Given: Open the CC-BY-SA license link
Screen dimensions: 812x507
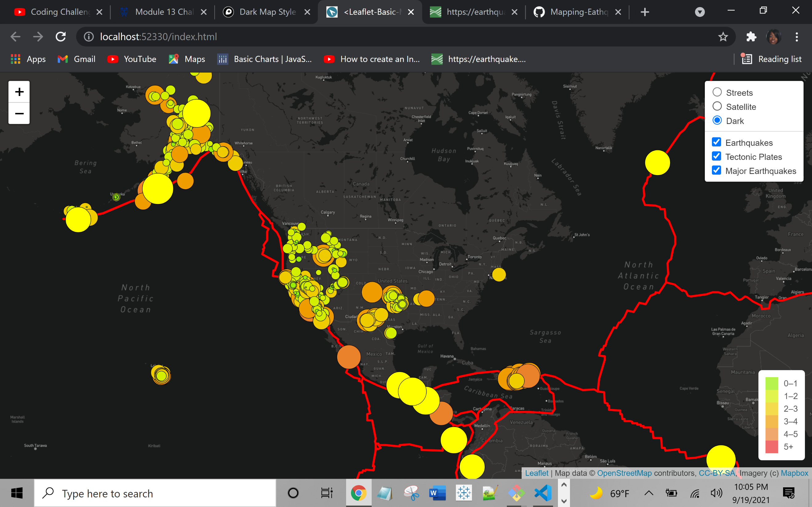Looking at the screenshot, I should pyautogui.click(x=717, y=473).
